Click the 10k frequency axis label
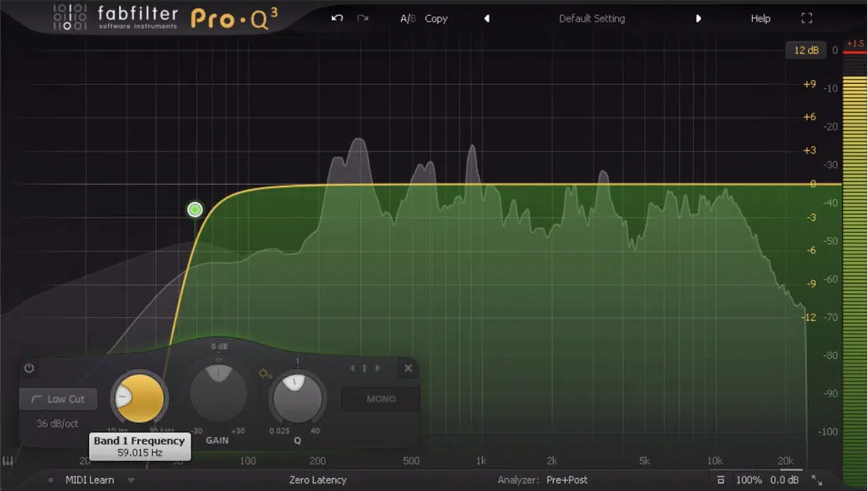This screenshot has width=868, height=491. 714,461
